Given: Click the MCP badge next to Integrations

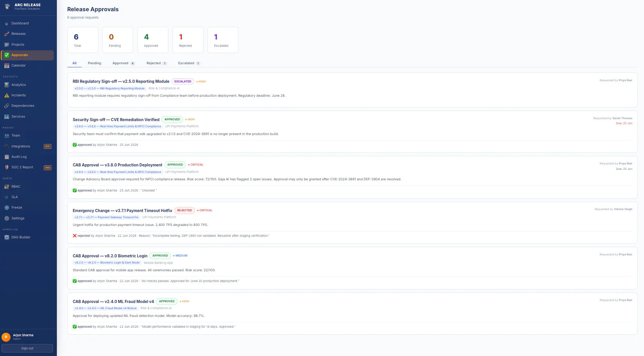Looking at the screenshot, I should (x=48, y=146).
